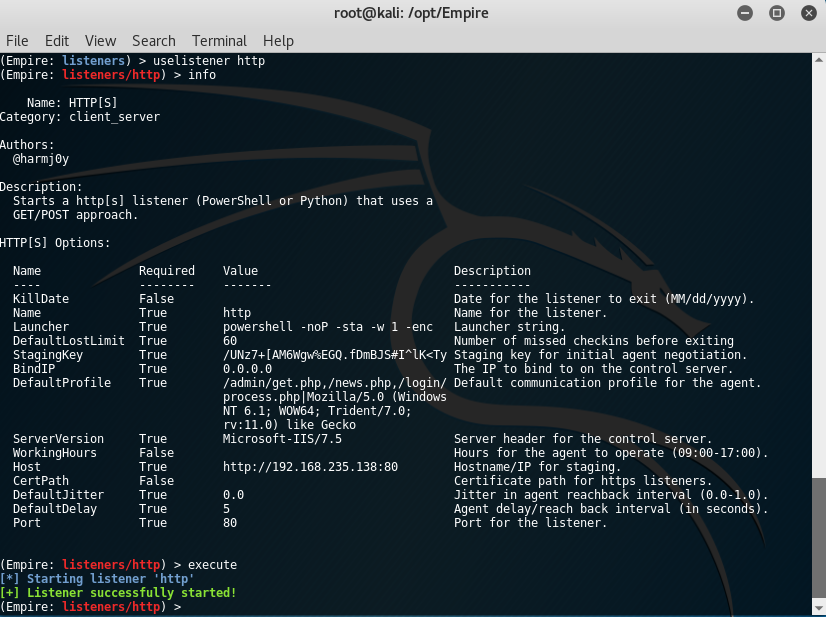Screen dimensions: 826x617
Task: Click the DefaultLostLimit value 60
Action: tap(230, 341)
